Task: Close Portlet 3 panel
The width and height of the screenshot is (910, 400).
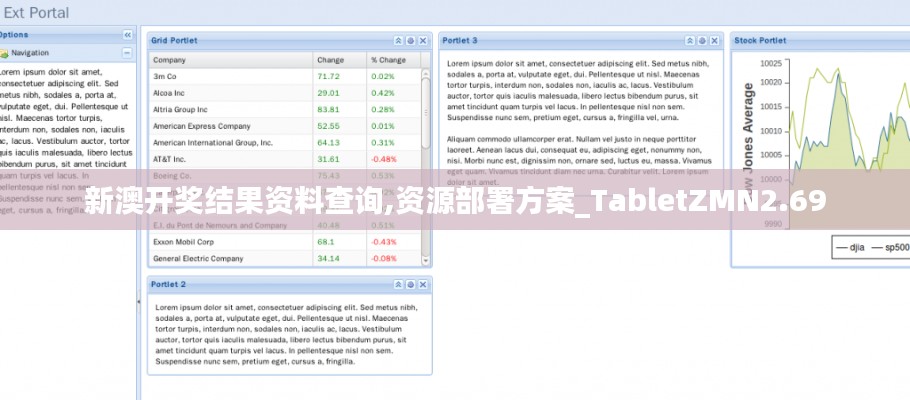Action: pos(714,41)
